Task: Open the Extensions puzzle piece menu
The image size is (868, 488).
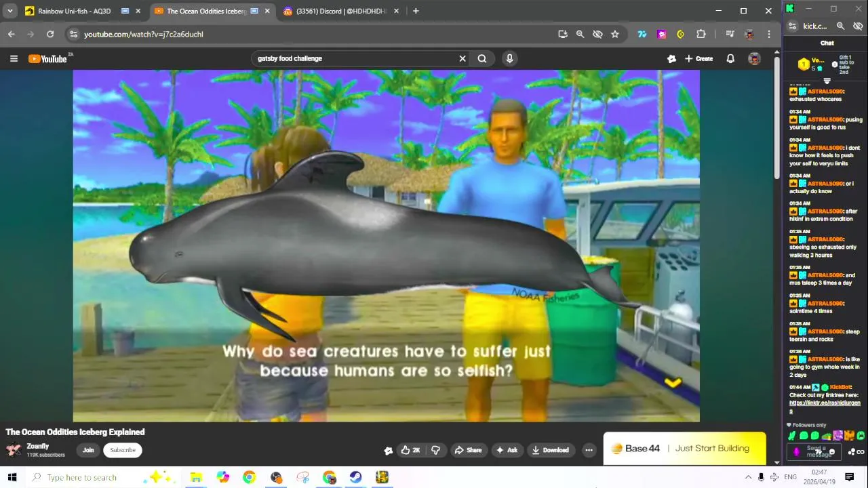Action: pyautogui.click(x=701, y=34)
